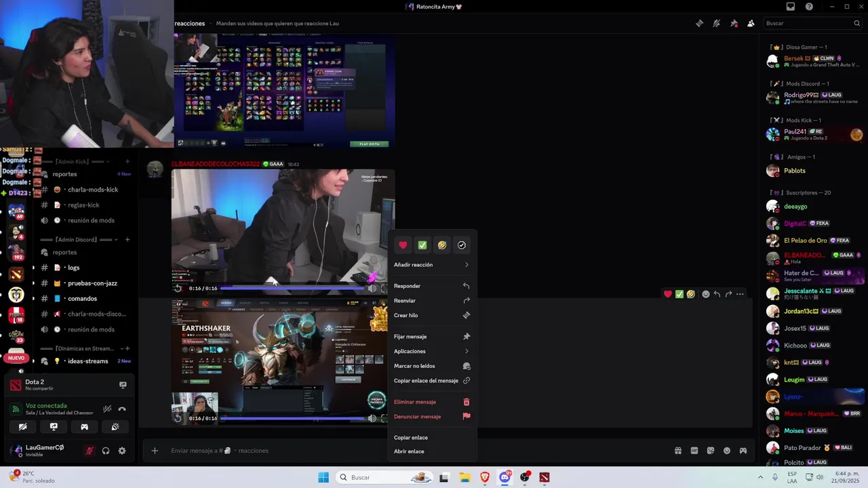Click reply arrow in message hover toolbar
This screenshot has width=868, height=488.
[717, 294]
